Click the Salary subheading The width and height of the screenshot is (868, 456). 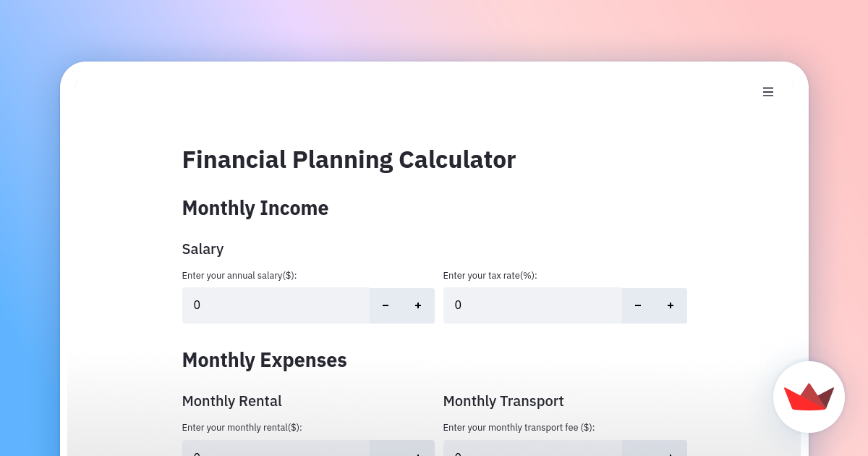point(203,249)
